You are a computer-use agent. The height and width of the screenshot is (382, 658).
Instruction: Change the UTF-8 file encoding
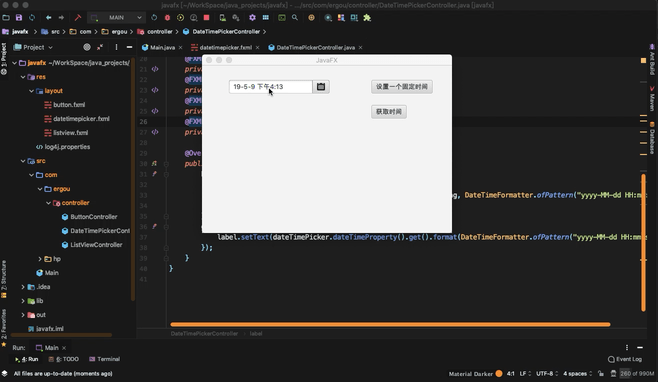(547, 374)
